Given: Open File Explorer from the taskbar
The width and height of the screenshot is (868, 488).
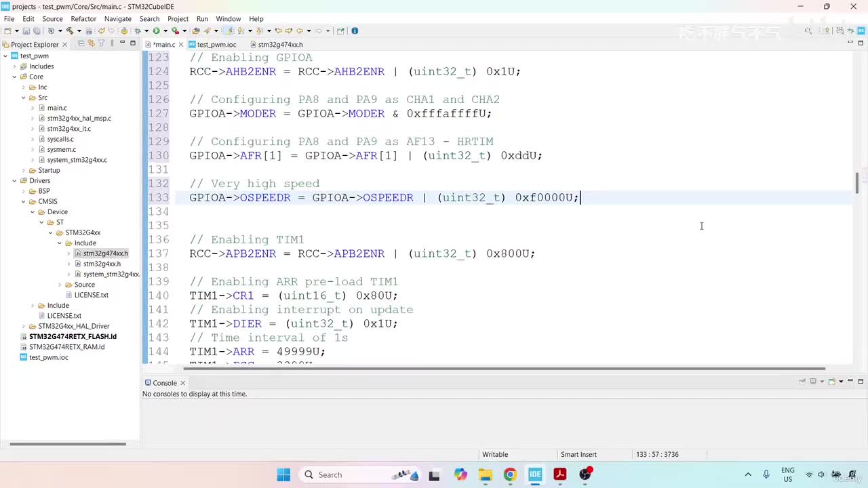Looking at the screenshot, I should (x=486, y=474).
